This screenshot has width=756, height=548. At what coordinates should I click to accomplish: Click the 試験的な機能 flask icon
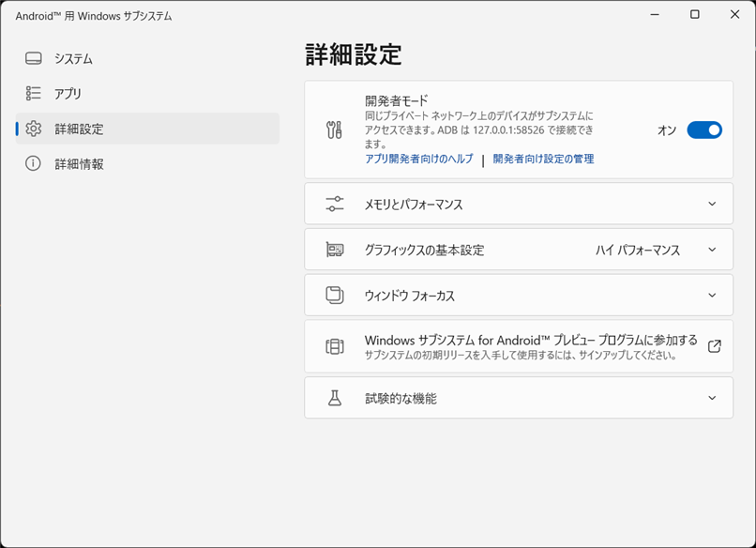click(335, 398)
